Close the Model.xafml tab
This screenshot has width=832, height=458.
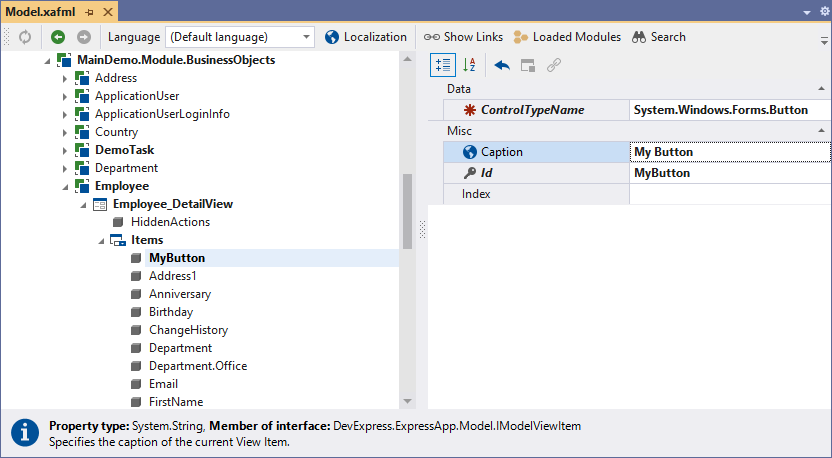tap(108, 12)
